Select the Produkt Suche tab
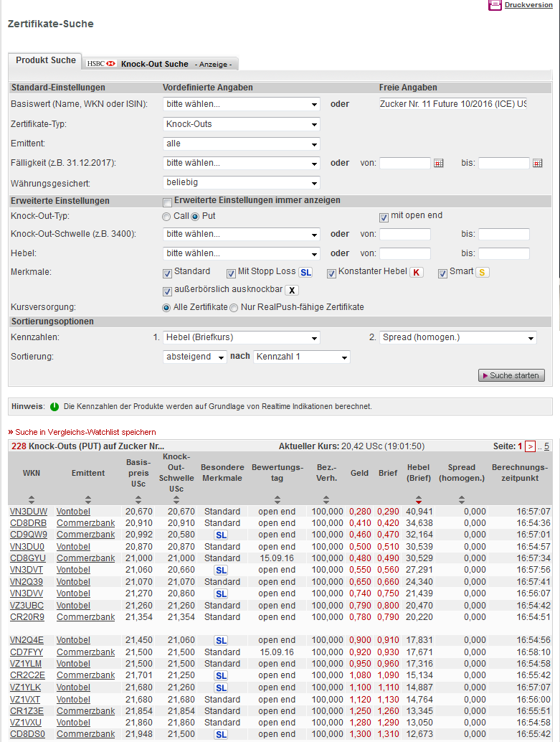The width and height of the screenshot is (560, 742). point(45,61)
